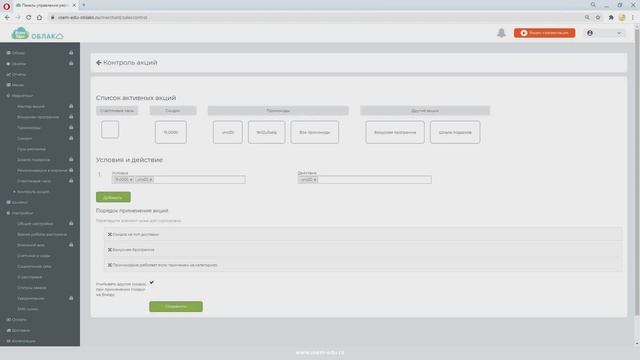Click the back arrow beside Контроль акций
640x360 pixels.
click(99, 62)
